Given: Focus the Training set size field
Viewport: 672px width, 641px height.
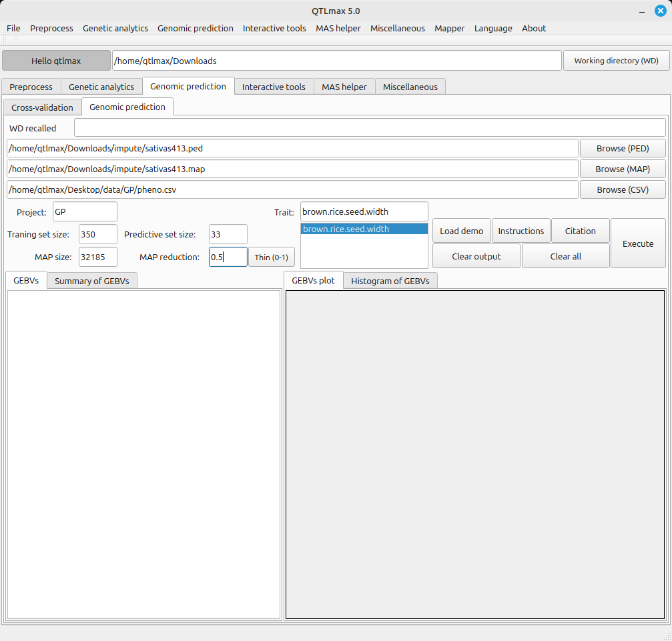Looking at the screenshot, I should [x=97, y=234].
